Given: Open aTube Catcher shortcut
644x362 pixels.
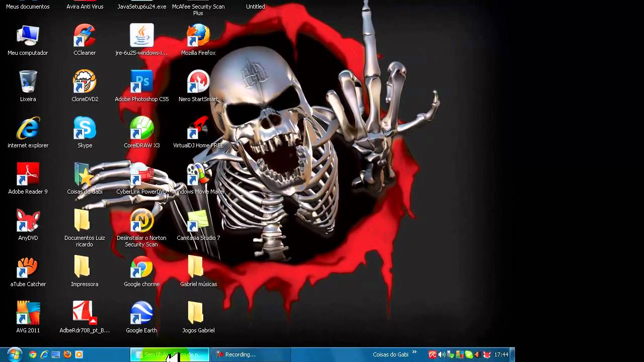Looking at the screenshot, I should [28, 271].
